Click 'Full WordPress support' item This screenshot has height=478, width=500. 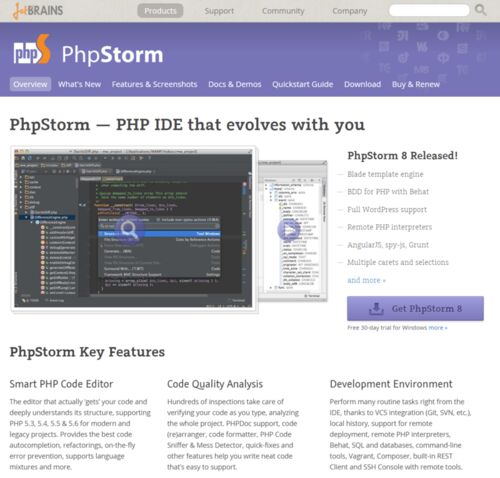tap(387, 209)
